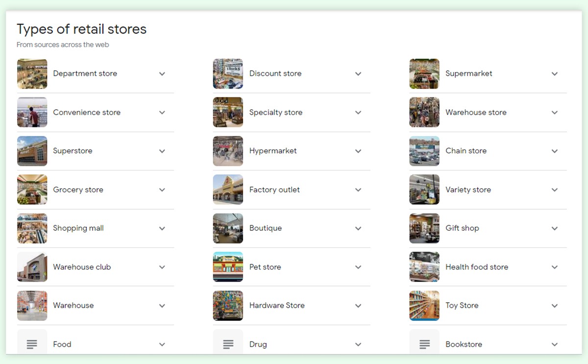
Task: Select the Gift shop thumbnail picture
Action: point(424,228)
